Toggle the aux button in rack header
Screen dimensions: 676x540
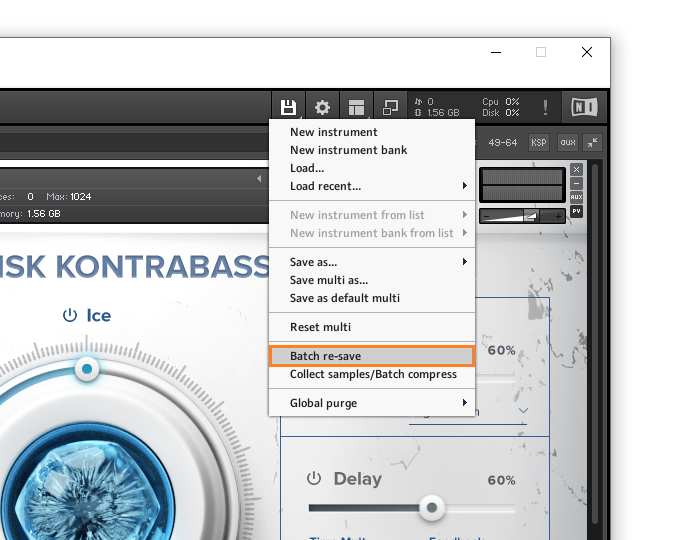568,143
